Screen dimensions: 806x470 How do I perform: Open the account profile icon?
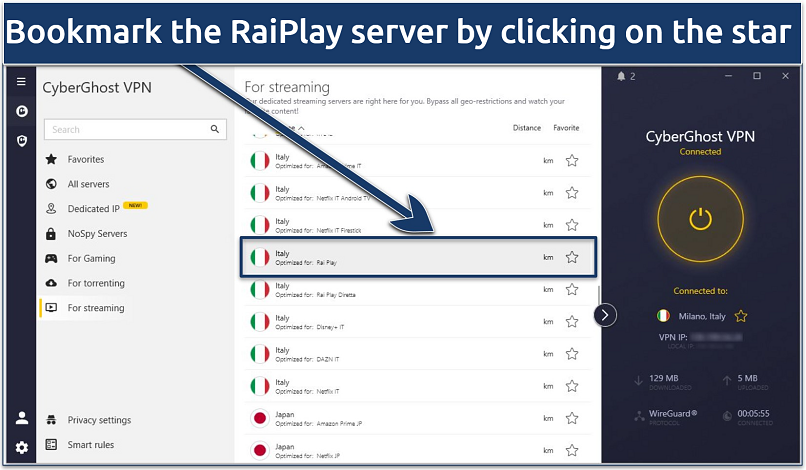[22, 418]
